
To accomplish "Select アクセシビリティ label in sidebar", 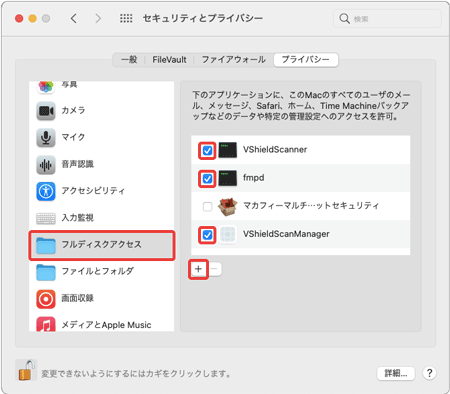I will (93, 191).
